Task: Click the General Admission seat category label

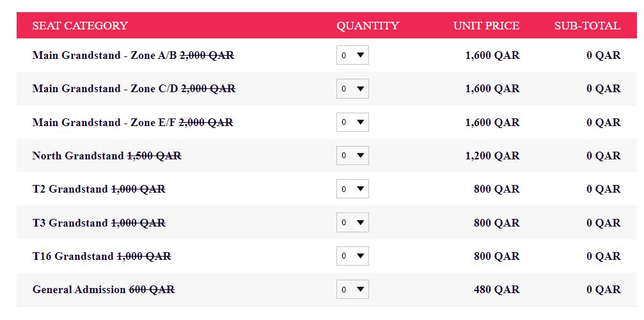Action: click(x=79, y=289)
